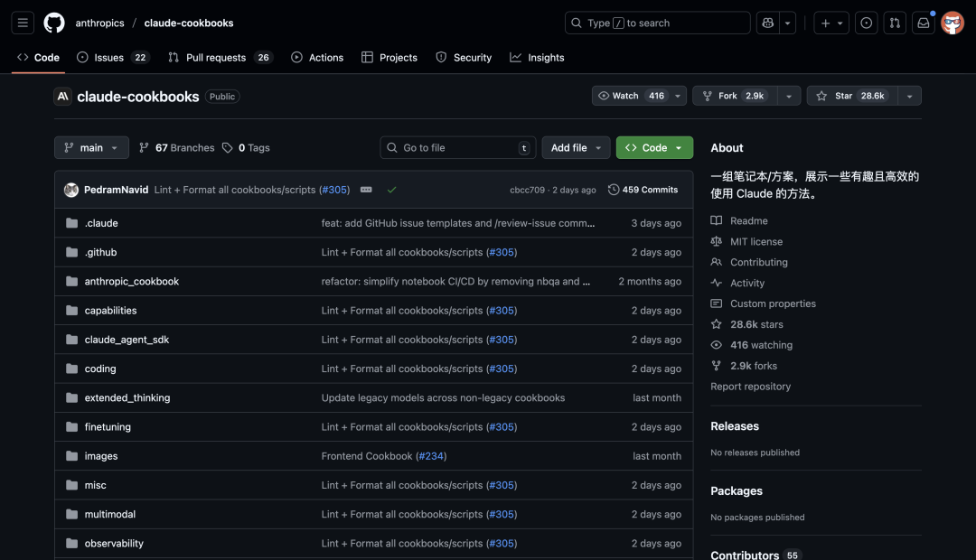The width and height of the screenshot is (976, 560).
Task: Open #234 link in images row
Action: (x=431, y=456)
